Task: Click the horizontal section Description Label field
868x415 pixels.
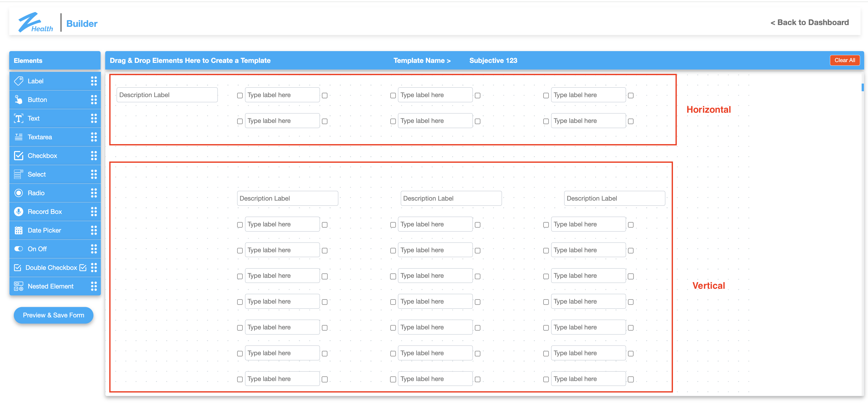Action: coord(167,95)
